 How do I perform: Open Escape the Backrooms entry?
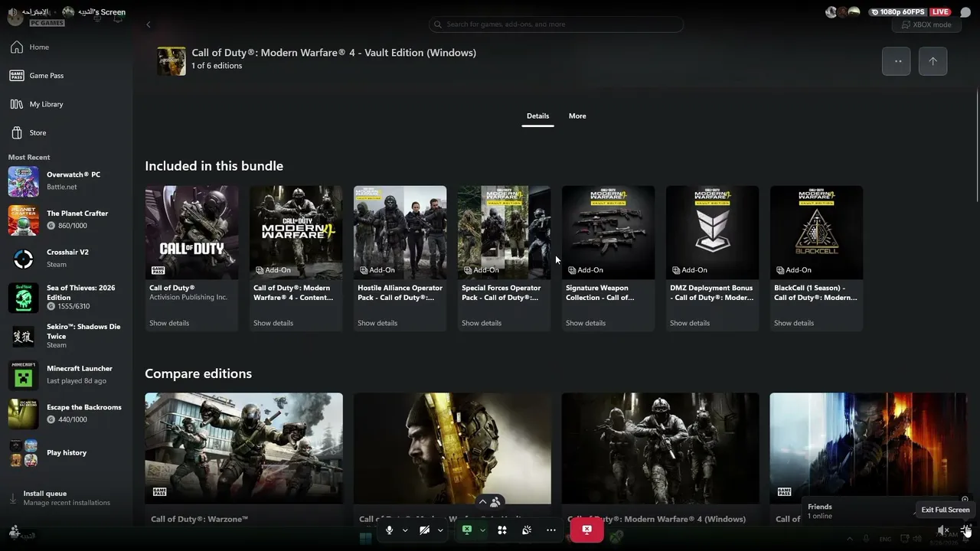(66, 413)
